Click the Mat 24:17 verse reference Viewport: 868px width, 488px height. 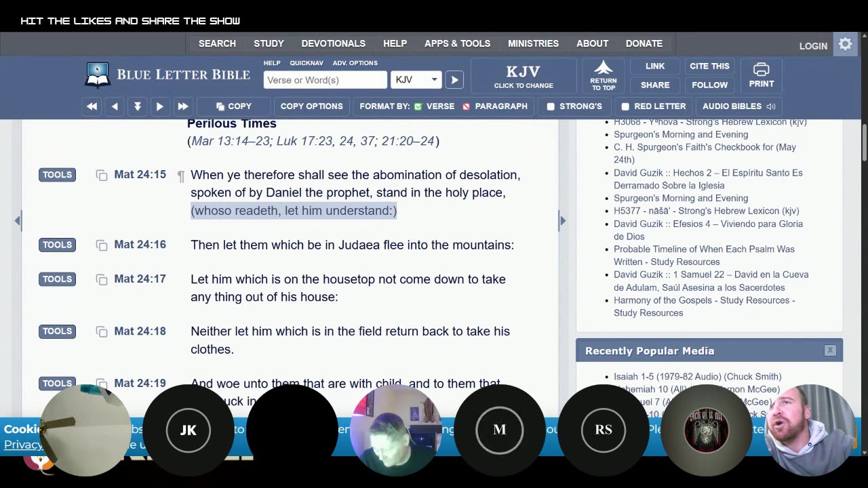coord(140,279)
